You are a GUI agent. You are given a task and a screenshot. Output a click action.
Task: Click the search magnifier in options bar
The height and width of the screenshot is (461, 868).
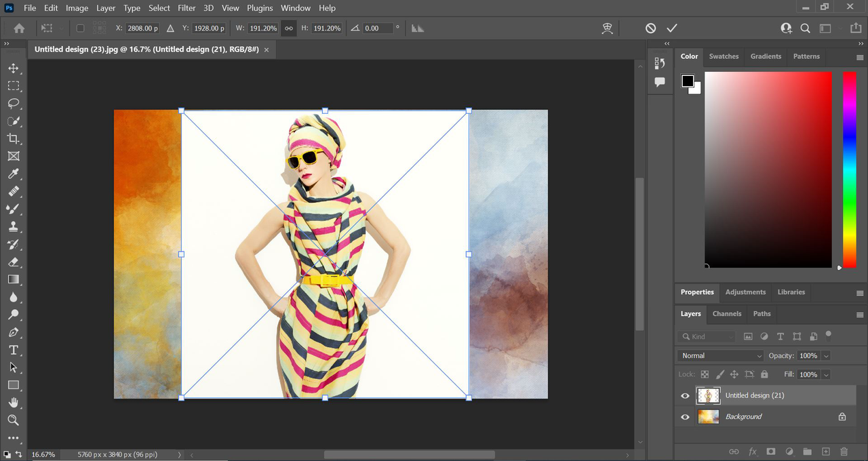(x=805, y=28)
